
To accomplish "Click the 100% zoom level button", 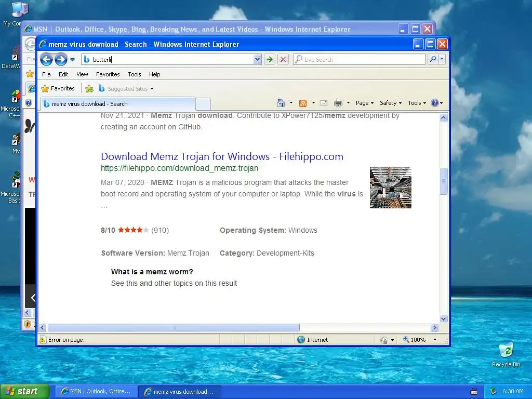I will coord(414,340).
